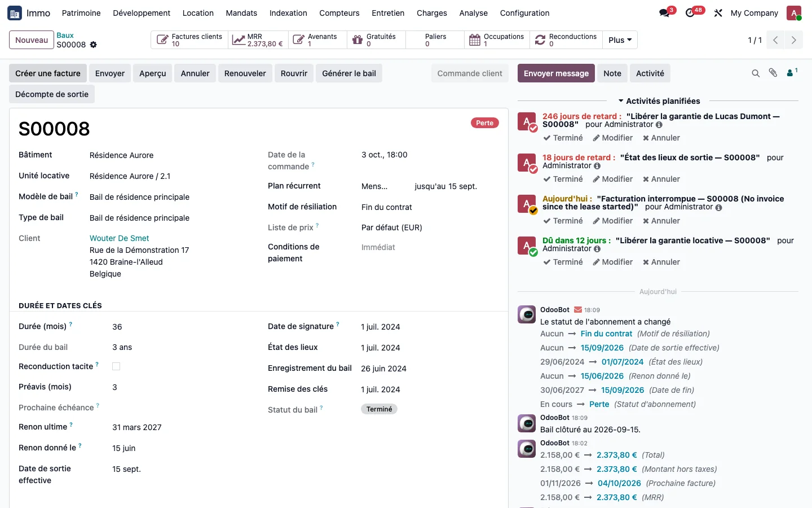
Task: Open Gratuités gift stat button
Action: coord(376,40)
